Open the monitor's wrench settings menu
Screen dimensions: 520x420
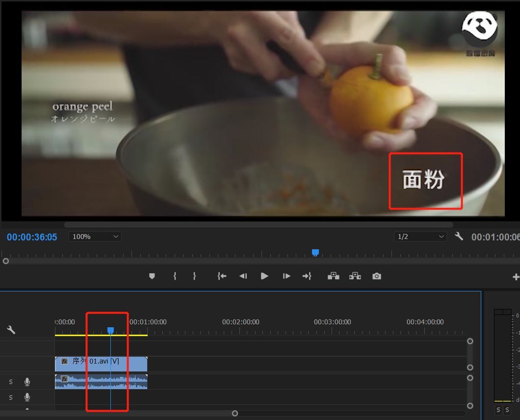click(x=459, y=236)
